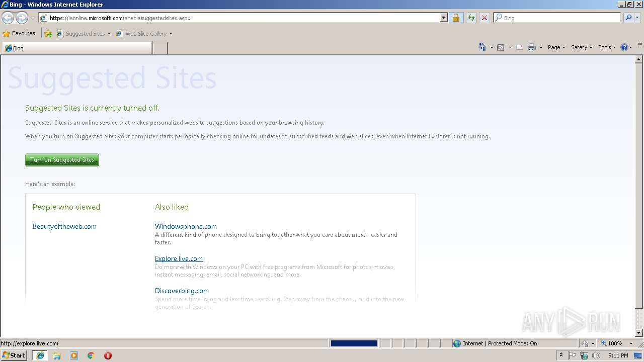The width and height of the screenshot is (644, 362).
Task: Open network status tray icon
Action: tap(584, 355)
